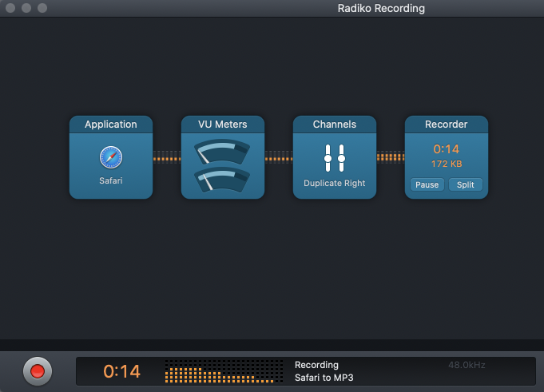Click the 'Safari to MP3' status text
544x392 pixels.
pos(324,378)
